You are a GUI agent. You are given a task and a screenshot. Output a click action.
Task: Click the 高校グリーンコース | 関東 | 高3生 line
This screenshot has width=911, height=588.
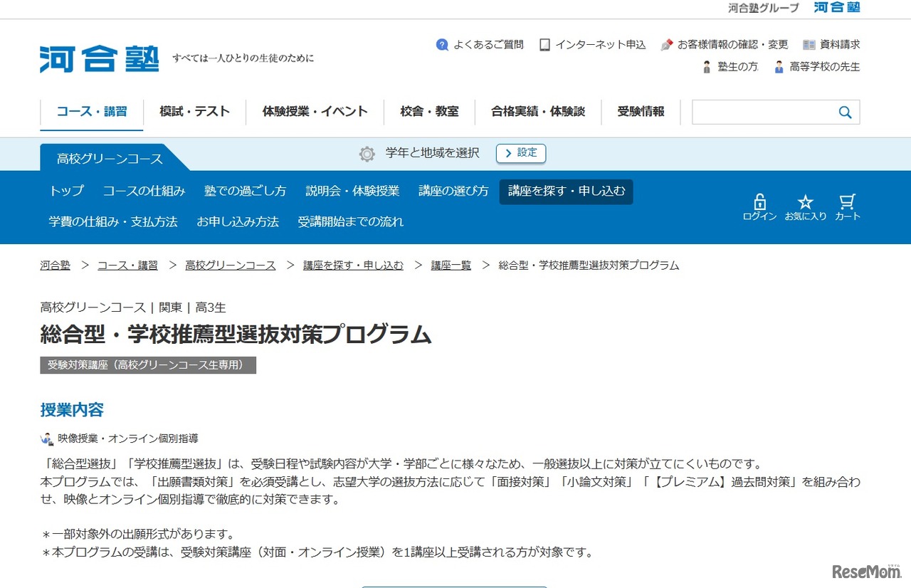click(133, 308)
